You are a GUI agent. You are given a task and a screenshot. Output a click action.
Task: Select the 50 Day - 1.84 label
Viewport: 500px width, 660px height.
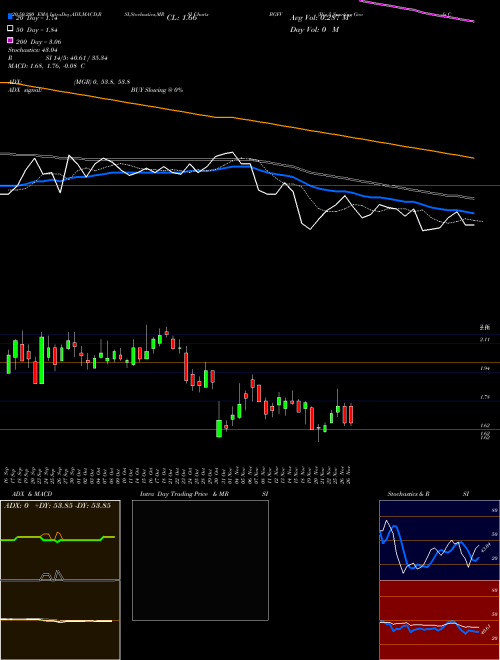click(x=36, y=30)
